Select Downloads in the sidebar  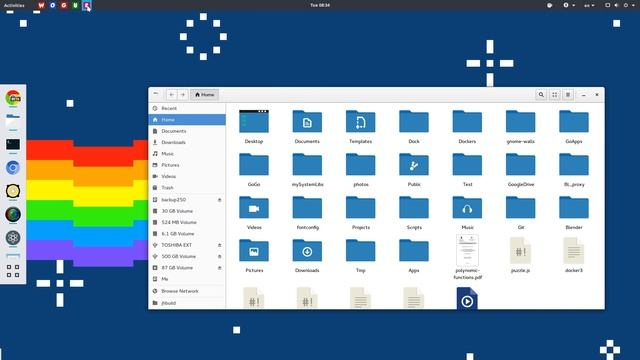coord(187,142)
